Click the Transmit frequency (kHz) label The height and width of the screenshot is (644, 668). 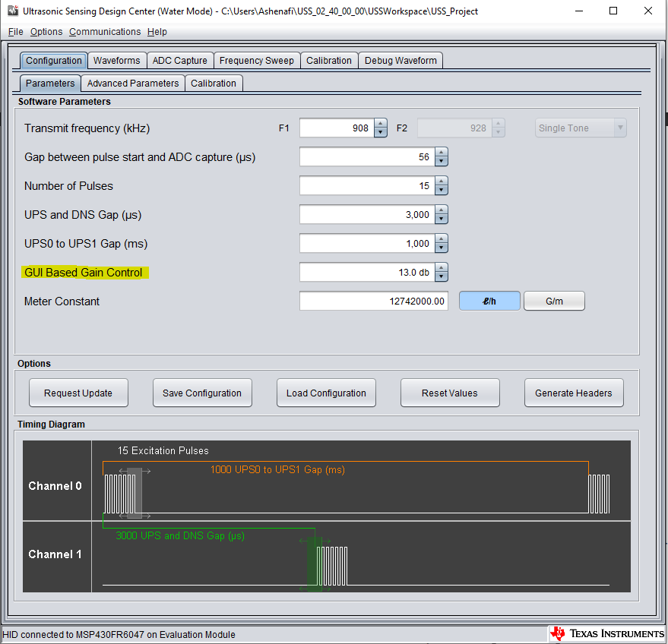click(87, 128)
